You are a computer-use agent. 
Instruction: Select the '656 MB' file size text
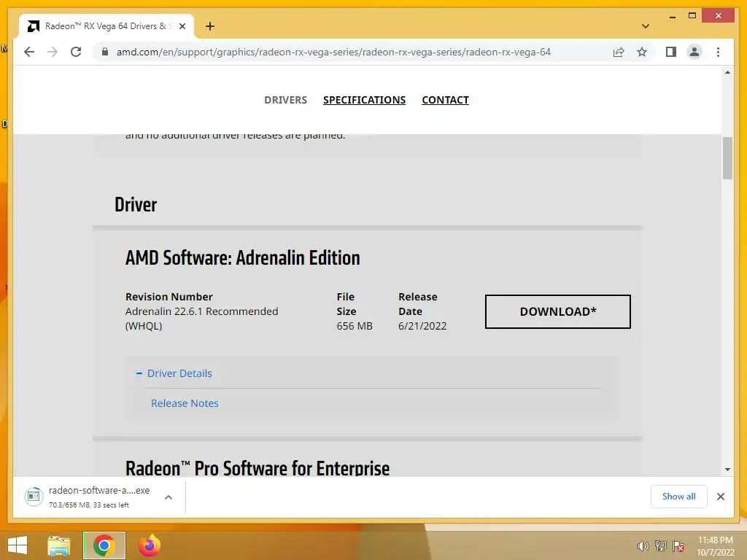click(355, 326)
